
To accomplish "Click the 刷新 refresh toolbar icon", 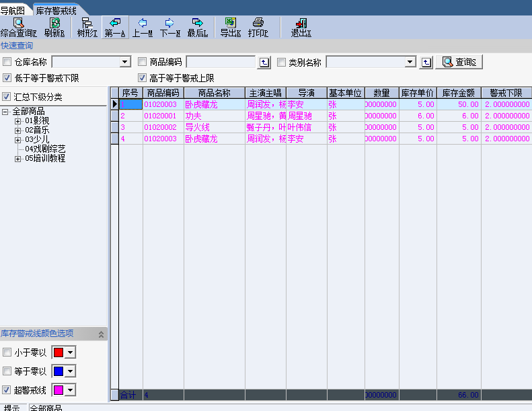I will click(x=54, y=27).
